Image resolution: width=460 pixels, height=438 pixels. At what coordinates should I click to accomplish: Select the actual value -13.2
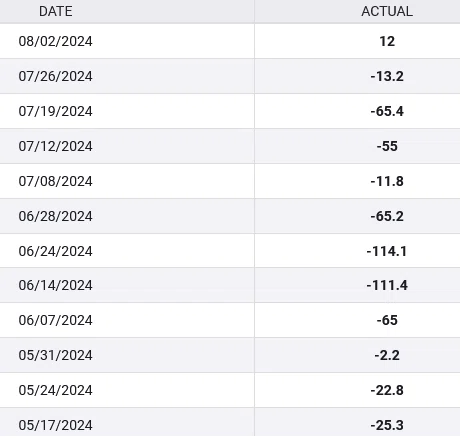(387, 76)
